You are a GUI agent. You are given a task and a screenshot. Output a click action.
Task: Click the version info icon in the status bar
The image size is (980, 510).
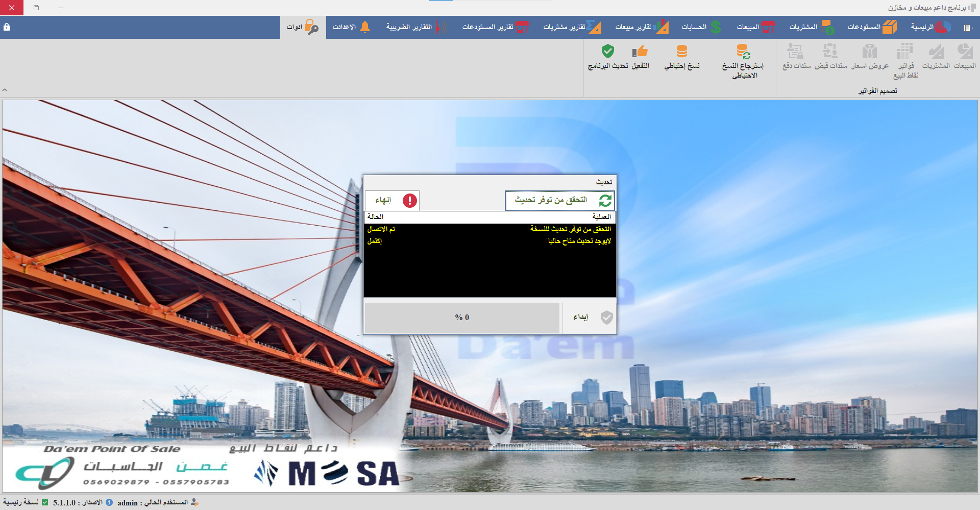click(109, 502)
